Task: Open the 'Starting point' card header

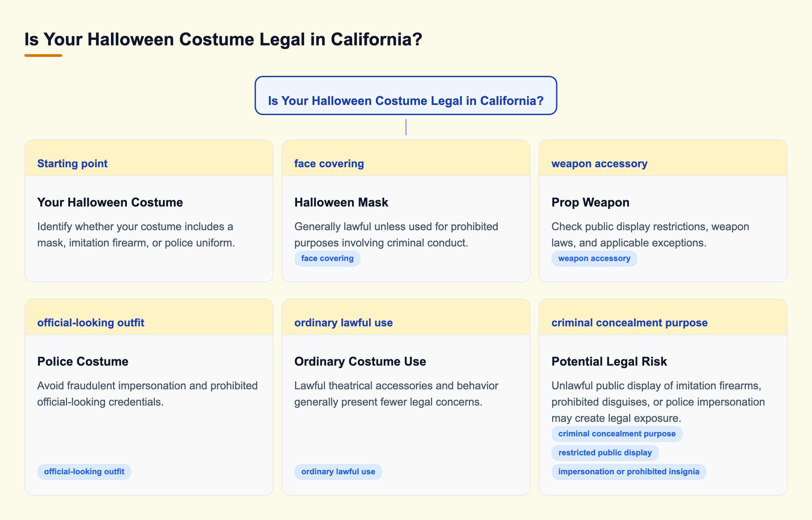Action: 149,158
